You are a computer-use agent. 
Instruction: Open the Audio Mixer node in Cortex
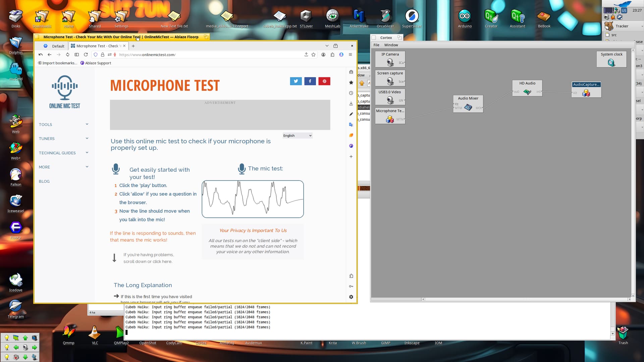468,104
